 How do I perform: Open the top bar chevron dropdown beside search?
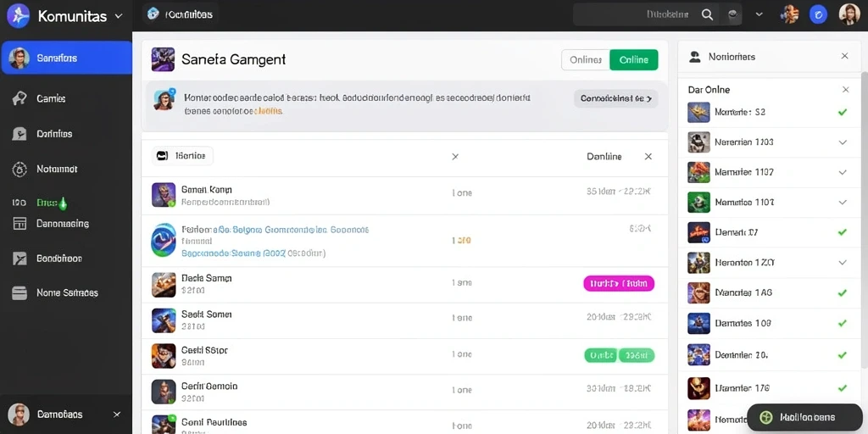(x=759, y=15)
